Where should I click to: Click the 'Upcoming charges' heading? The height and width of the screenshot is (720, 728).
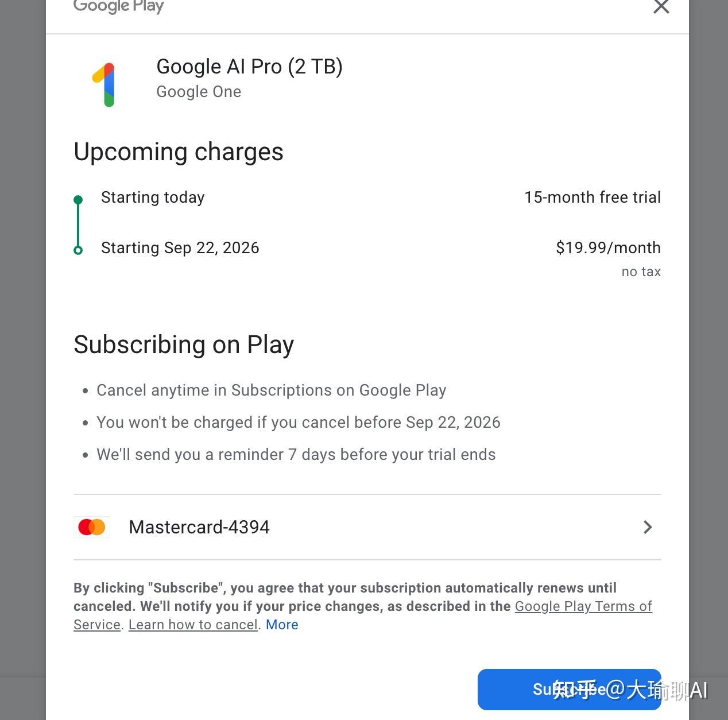coord(179,152)
